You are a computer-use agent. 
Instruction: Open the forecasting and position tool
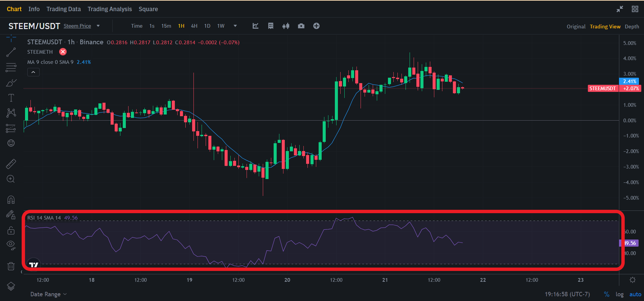coord(11,128)
